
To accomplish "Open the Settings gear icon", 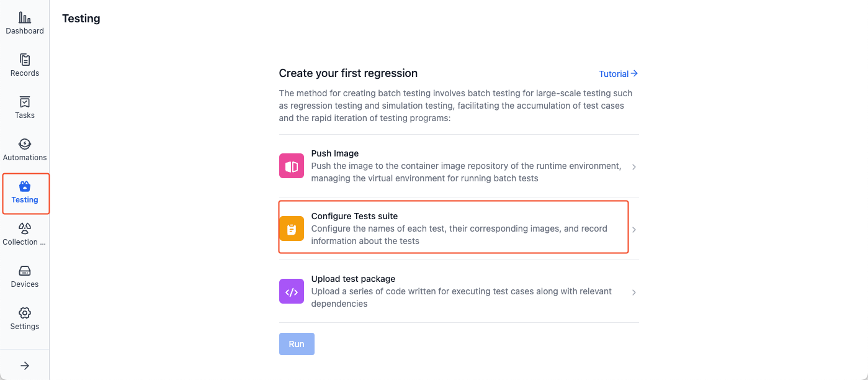I will (25, 314).
